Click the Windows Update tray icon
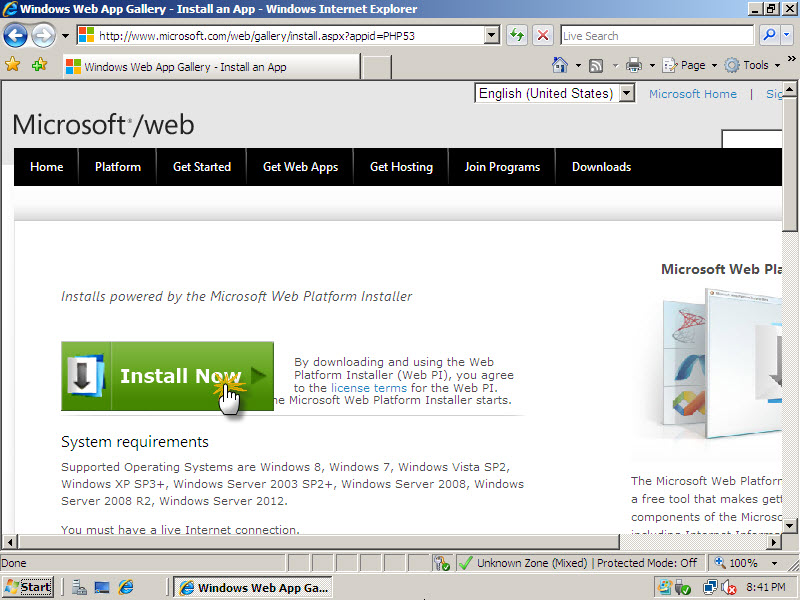 (x=664, y=588)
